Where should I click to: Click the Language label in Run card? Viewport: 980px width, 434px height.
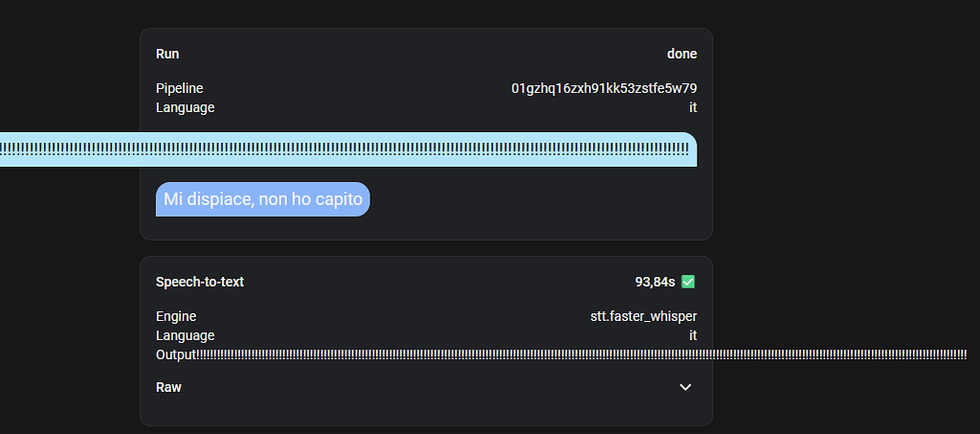(x=186, y=107)
